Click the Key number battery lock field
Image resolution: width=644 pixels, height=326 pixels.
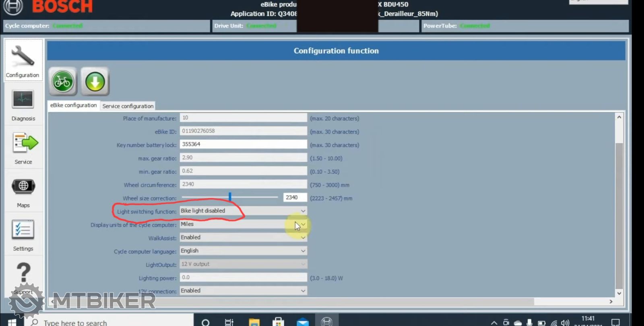(x=243, y=144)
